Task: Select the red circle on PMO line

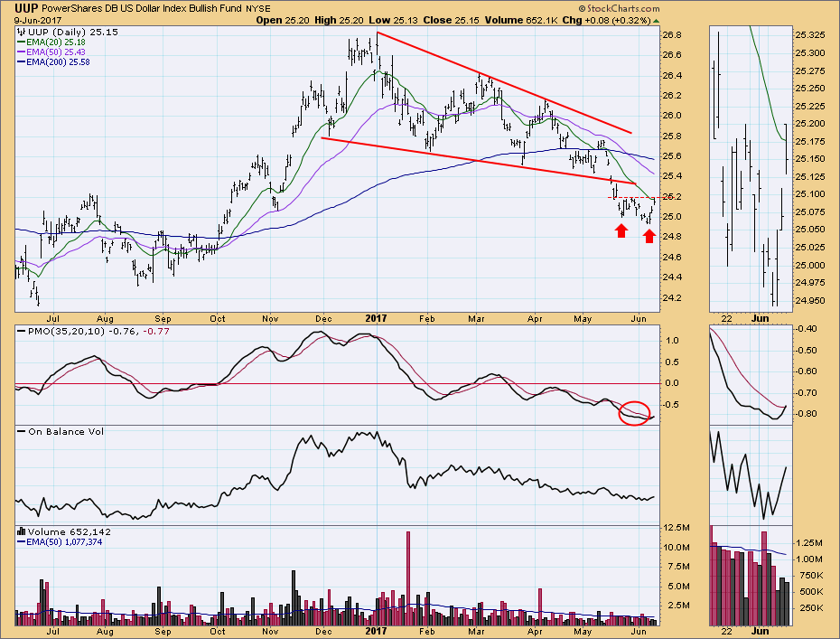Action: pos(635,414)
